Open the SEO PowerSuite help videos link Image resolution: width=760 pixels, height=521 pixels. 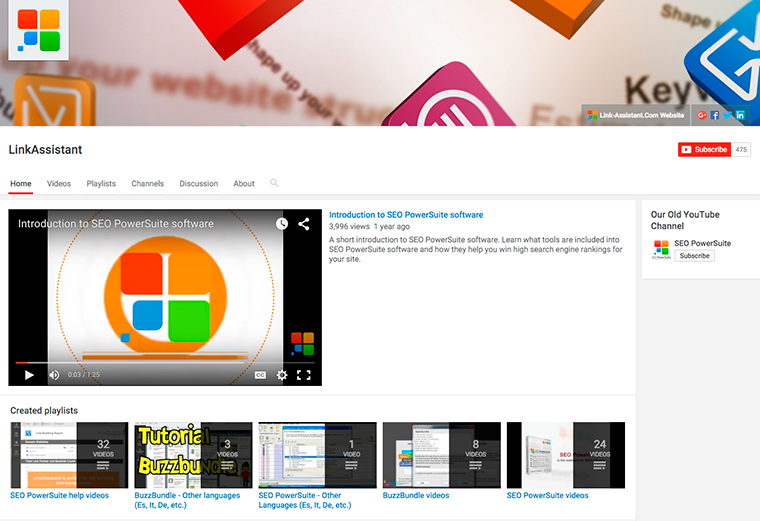coord(60,495)
